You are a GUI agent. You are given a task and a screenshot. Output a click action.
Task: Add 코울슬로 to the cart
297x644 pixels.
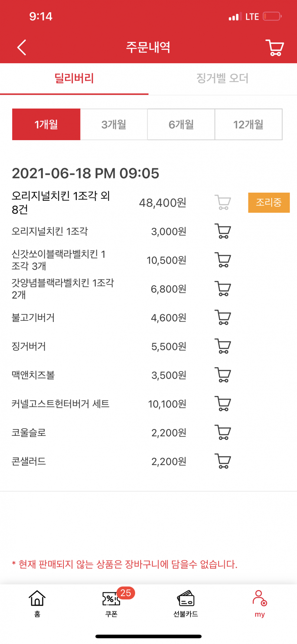(223, 432)
